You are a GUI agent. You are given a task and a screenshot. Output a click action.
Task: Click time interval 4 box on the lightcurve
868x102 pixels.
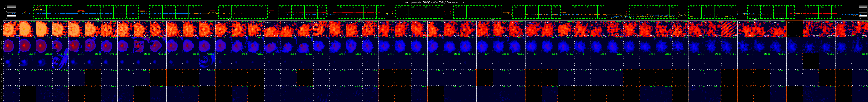(94, 12)
